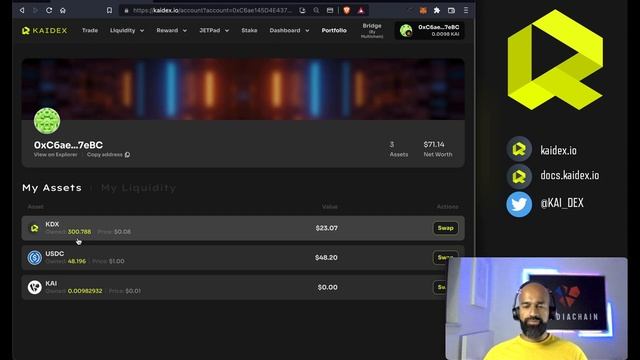The image size is (640, 360).
Task: Open the Trade page
Action: click(90, 30)
